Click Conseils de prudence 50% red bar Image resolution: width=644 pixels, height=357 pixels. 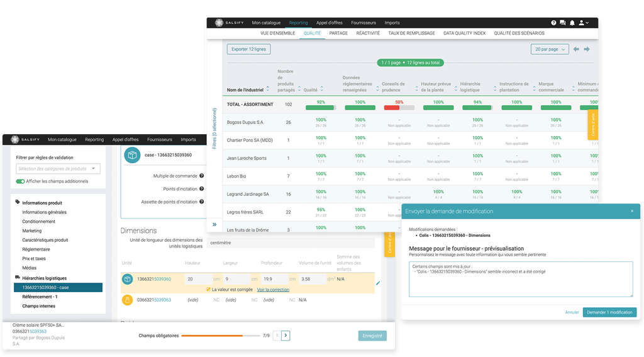[399, 108]
